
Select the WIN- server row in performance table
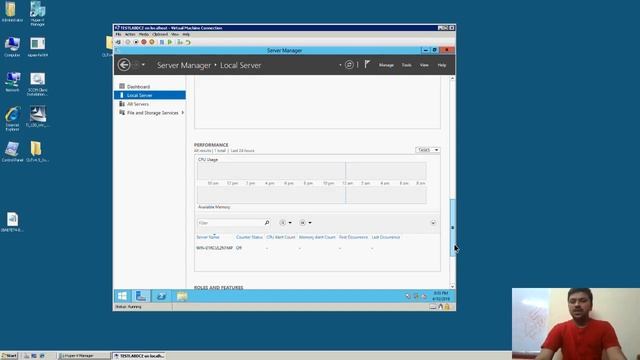[317, 248]
